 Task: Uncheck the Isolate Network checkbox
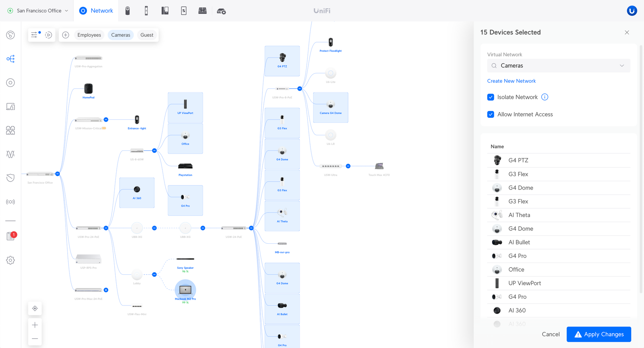click(491, 97)
